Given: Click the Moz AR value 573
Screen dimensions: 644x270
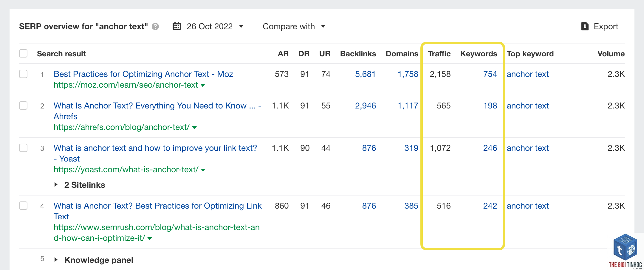Looking at the screenshot, I should click(x=282, y=74).
